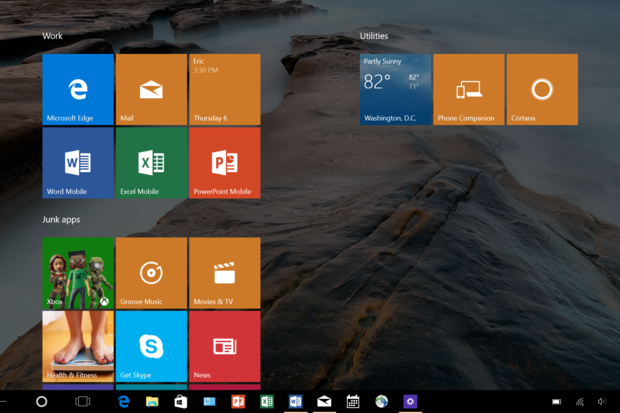Open Calendar from the taskbar
620x413 pixels.
tap(353, 402)
